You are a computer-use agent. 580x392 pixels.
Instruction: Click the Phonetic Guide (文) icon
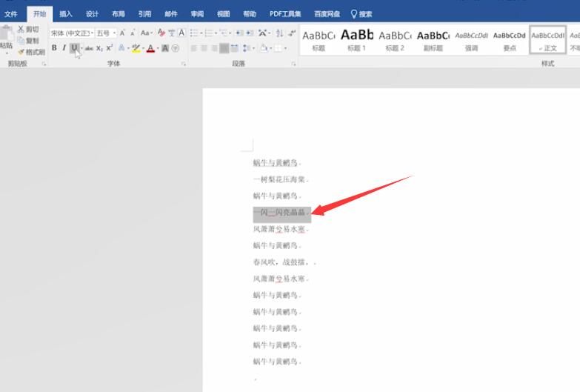(171, 33)
